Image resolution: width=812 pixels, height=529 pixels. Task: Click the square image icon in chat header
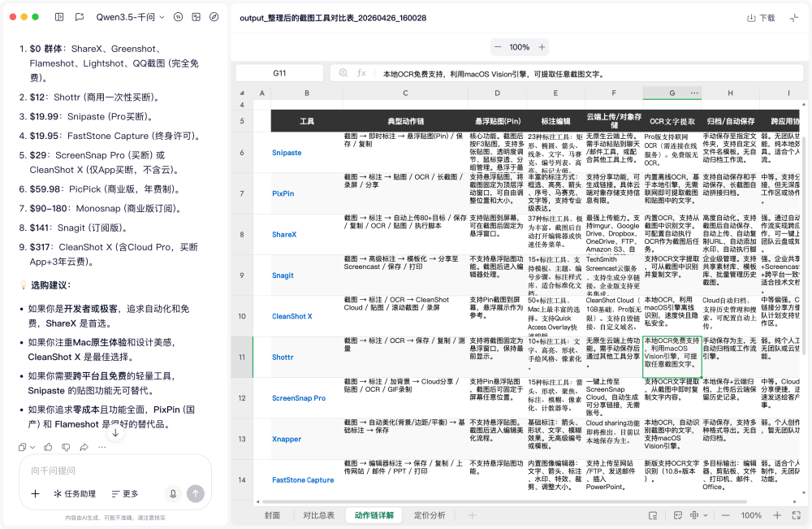197,17
